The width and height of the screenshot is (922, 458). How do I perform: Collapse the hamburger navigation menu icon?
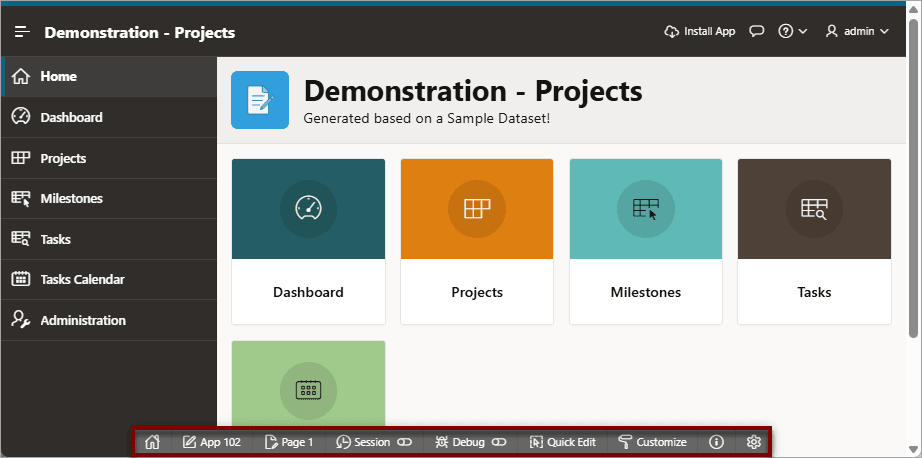point(22,32)
